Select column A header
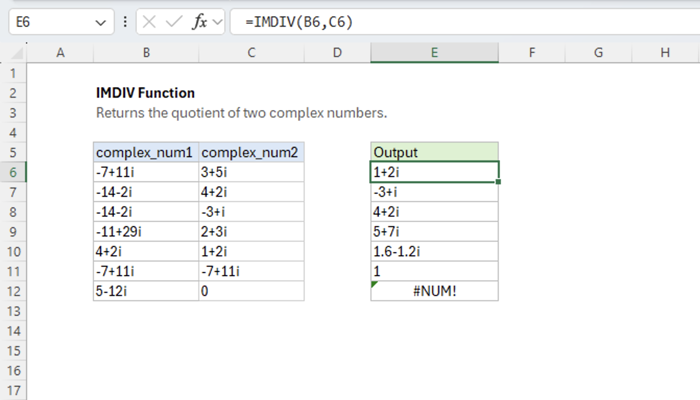This screenshot has width=700, height=400. click(60, 53)
